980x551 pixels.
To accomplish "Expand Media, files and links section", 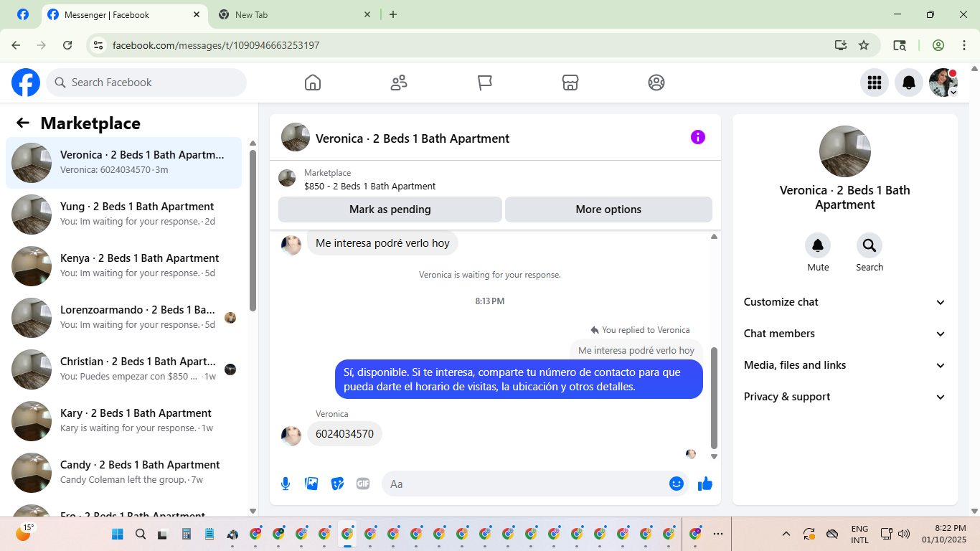I will tap(845, 365).
